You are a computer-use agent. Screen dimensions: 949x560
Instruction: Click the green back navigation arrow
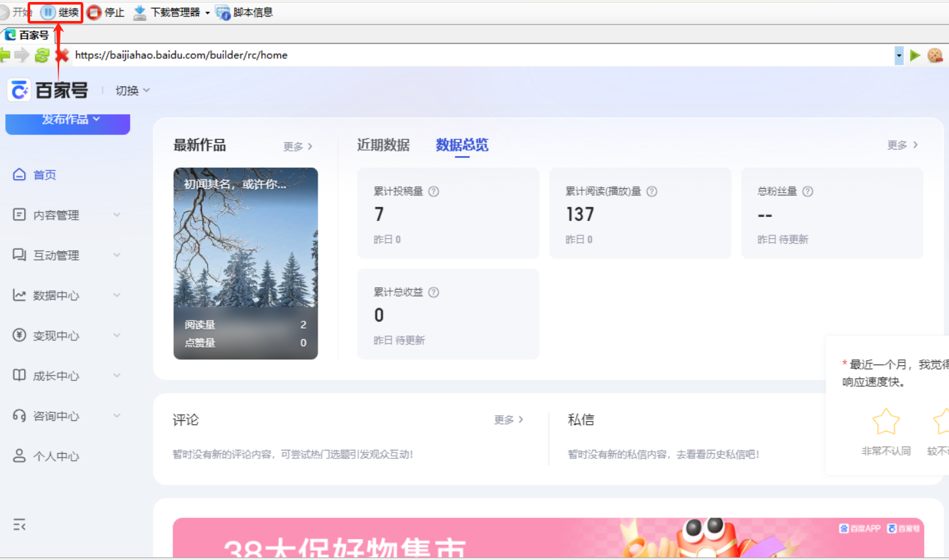5,55
